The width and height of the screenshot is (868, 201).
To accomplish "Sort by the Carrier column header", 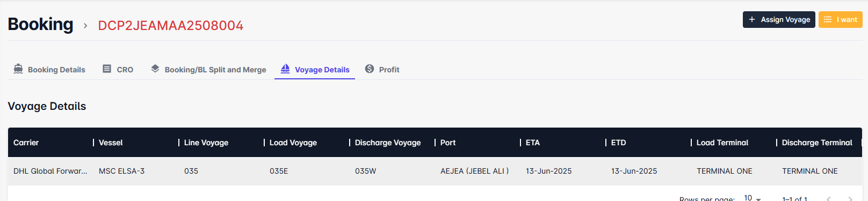I will [x=26, y=143].
